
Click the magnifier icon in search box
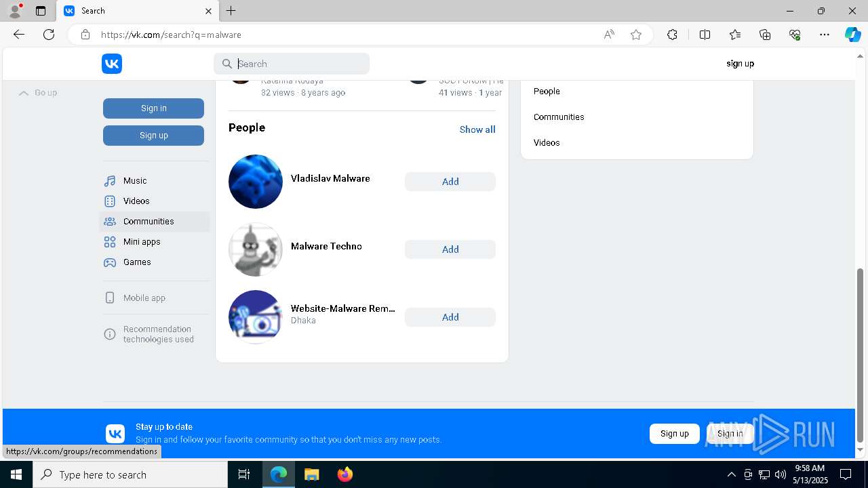pyautogui.click(x=227, y=64)
